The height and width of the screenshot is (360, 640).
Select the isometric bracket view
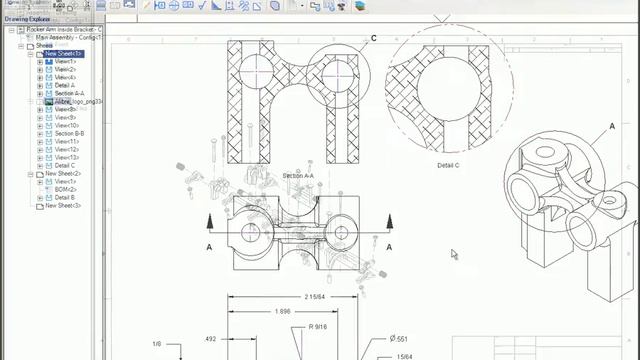click(x=571, y=216)
